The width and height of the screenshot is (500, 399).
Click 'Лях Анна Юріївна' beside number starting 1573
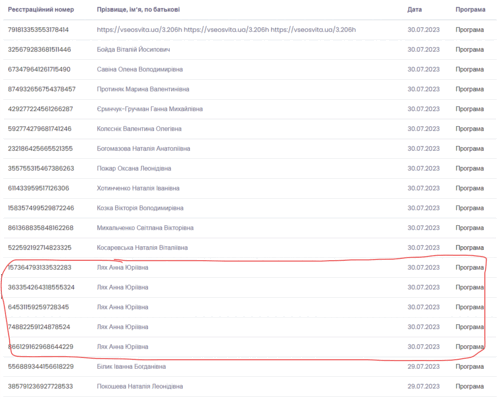tap(122, 268)
